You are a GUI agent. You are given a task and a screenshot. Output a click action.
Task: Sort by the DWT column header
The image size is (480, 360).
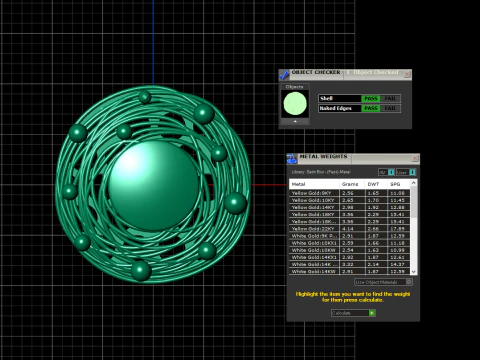(376, 184)
